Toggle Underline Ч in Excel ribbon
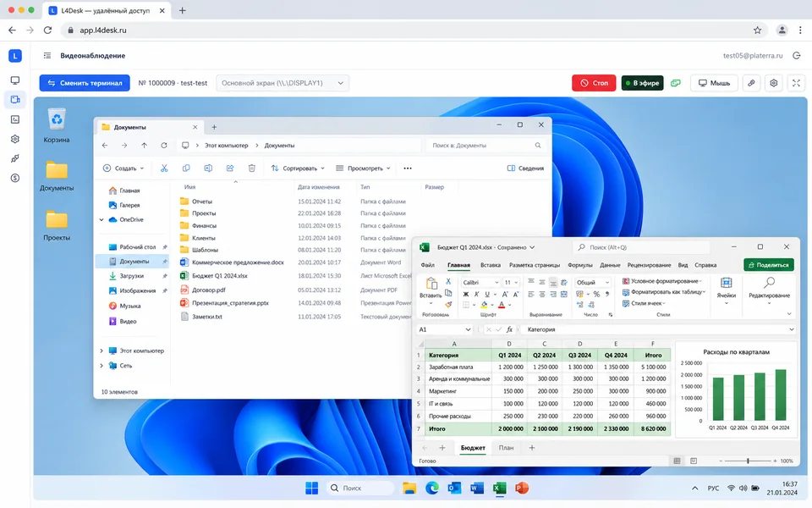Screen dimensions: 812x508 (487, 294)
